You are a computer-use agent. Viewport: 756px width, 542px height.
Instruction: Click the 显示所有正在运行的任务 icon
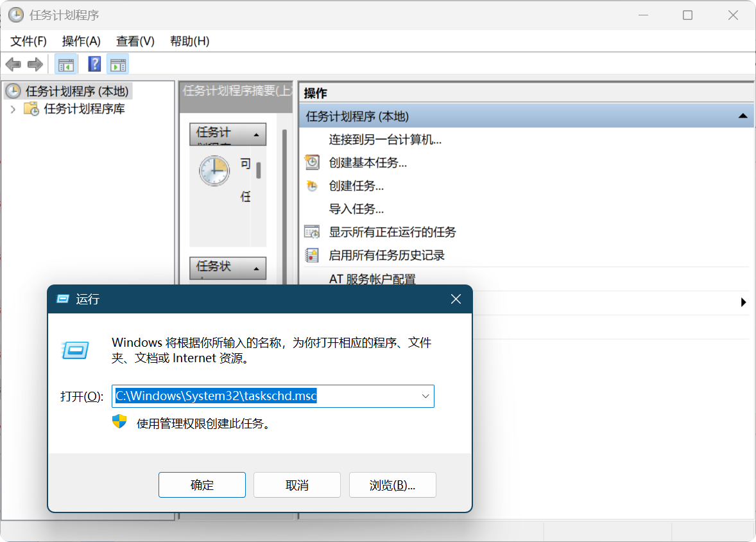pyautogui.click(x=312, y=232)
